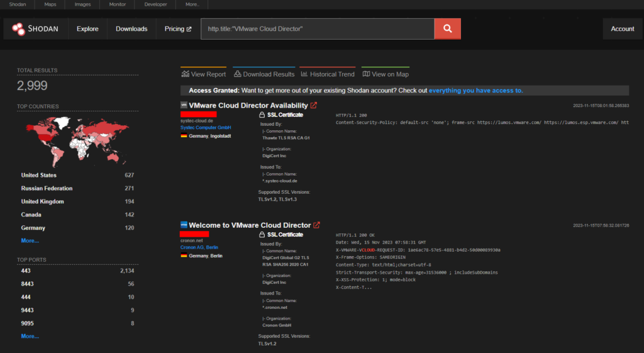The width and height of the screenshot is (644, 353).
Task: Click the View Report chart icon
Action: tap(186, 74)
